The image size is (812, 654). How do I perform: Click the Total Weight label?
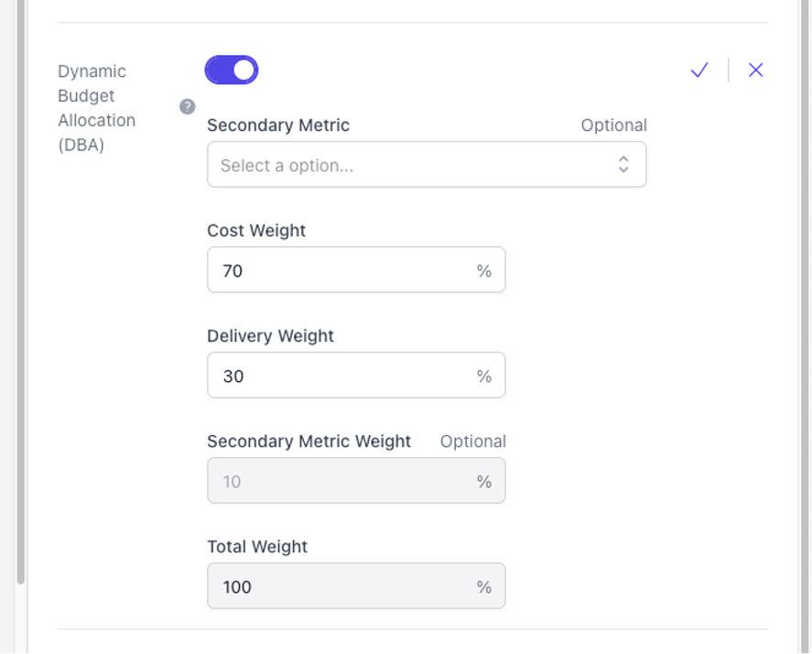click(x=257, y=547)
